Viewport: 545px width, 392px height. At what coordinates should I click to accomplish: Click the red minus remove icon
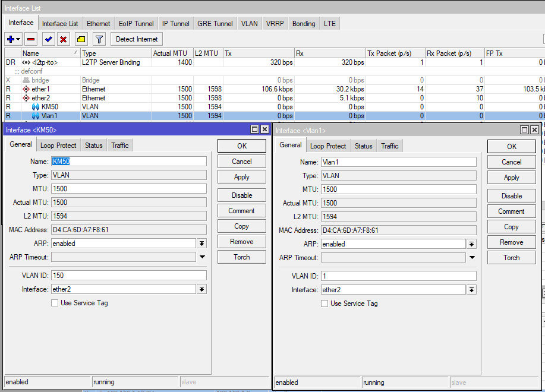(x=31, y=39)
